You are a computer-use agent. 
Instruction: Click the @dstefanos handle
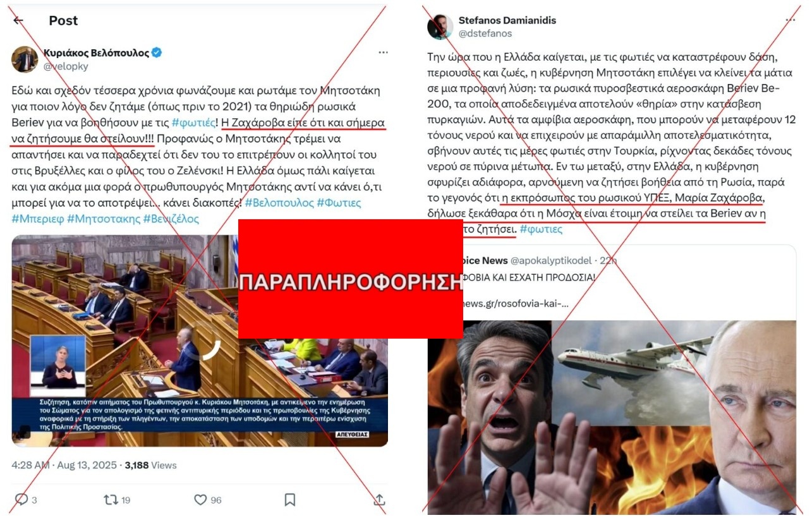point(485,33)
